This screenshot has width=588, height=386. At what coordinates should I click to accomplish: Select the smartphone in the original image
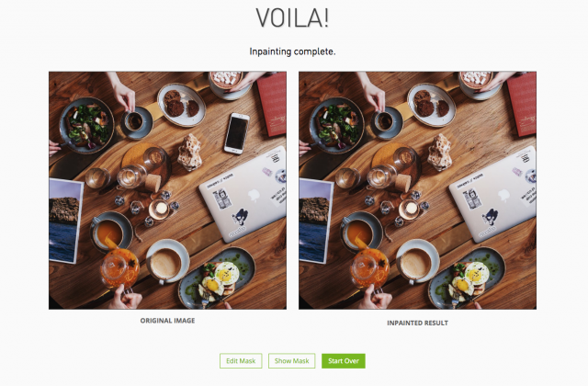click(x=237, y=133)
